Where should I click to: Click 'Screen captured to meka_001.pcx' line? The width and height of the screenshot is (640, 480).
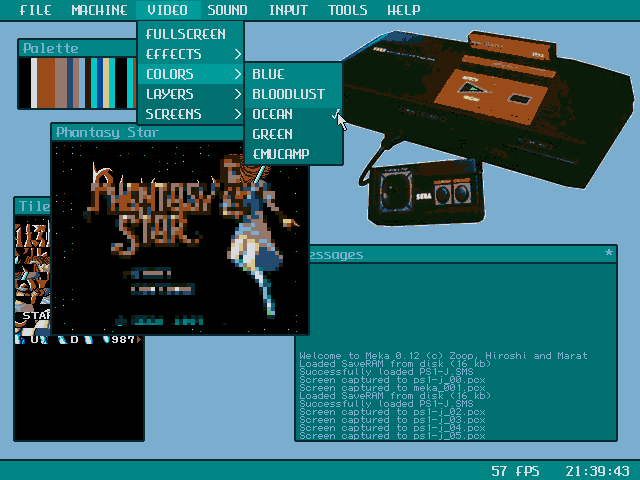(392, 388)
